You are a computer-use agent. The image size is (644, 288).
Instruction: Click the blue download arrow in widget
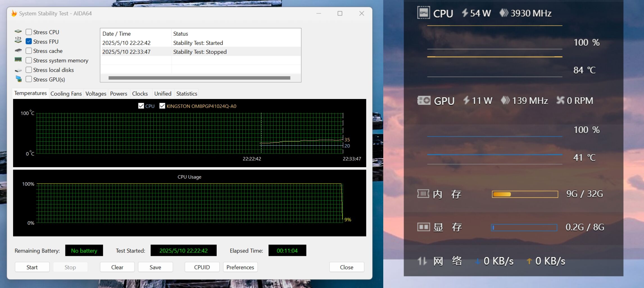(477, 261)
